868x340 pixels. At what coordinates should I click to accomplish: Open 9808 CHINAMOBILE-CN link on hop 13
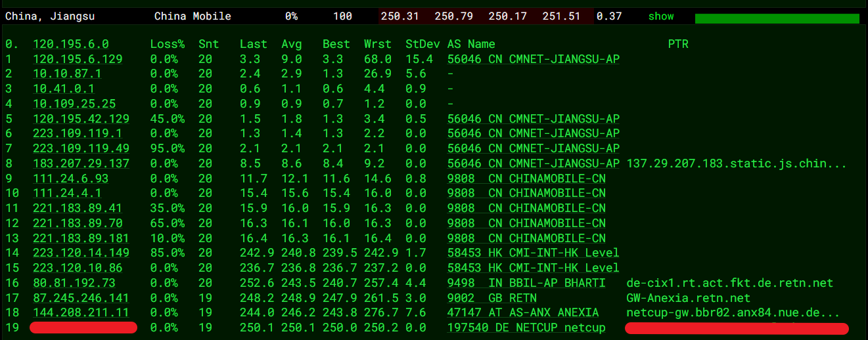coord(526,238)
